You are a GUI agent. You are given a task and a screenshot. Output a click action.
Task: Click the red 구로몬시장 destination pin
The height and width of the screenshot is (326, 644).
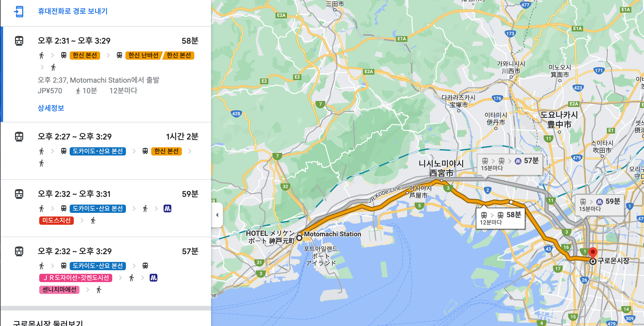(x=593, y=252)
